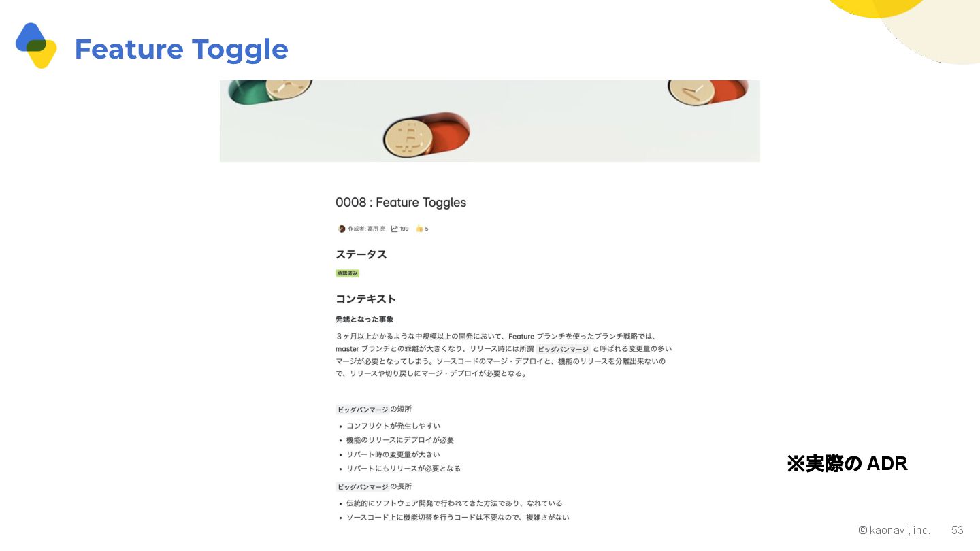
Task: Click the ※実際の ADR annotation
Action: click(847, 464)
